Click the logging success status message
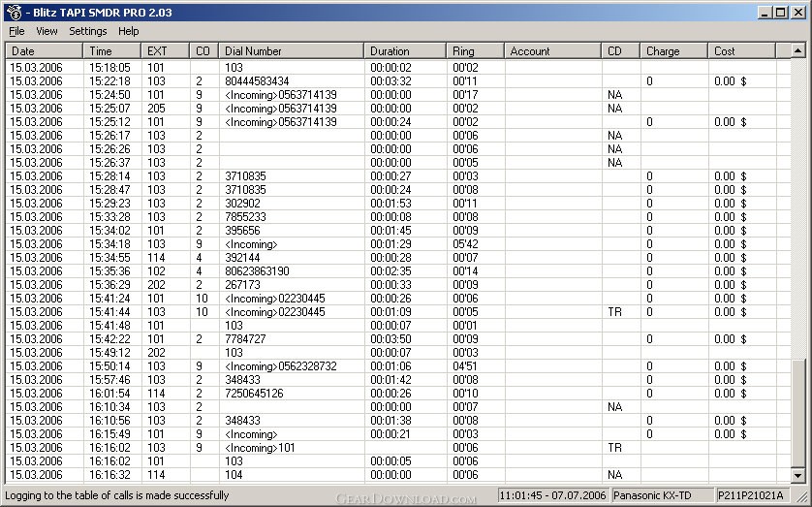The image size is (812, 507). pyautogui.click(x=117, y=495)
